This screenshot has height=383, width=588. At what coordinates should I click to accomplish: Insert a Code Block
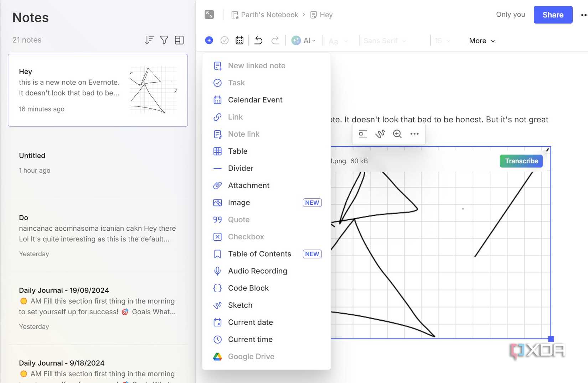point(266,288)
